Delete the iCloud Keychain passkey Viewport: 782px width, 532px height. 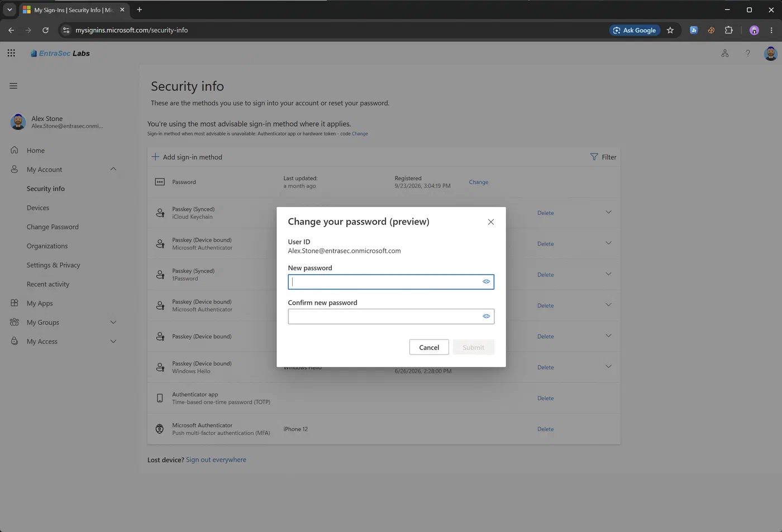point(546,213)
